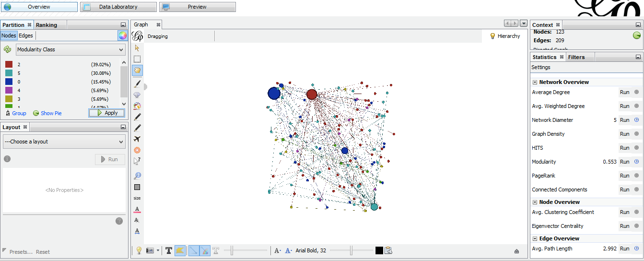The image size is (644, 261).
Task: Select the rectangle selection tool
Action: (137, 59)
